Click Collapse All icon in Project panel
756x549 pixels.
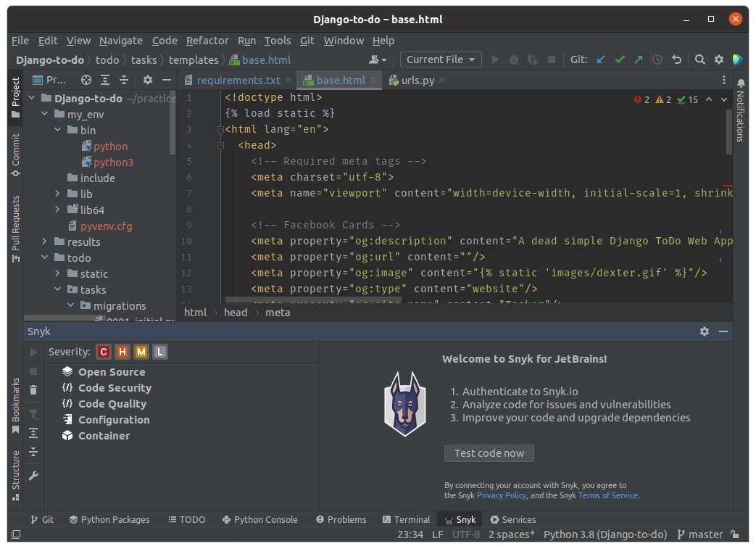pos(124,80)
